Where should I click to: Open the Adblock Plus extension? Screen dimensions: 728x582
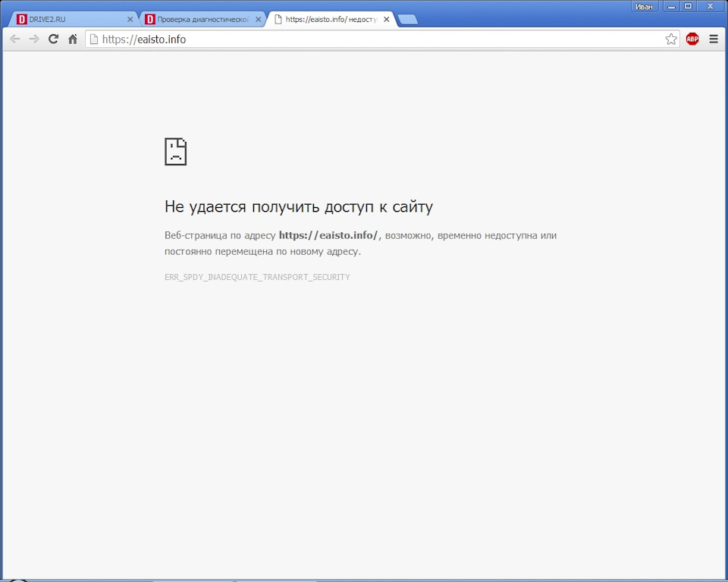click(x=692, y=39)
